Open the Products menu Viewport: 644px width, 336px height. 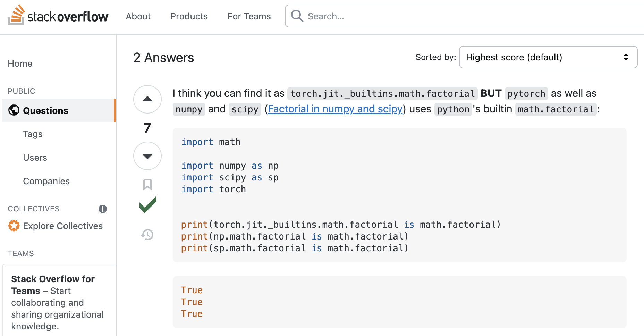click(x=189, y=16)
